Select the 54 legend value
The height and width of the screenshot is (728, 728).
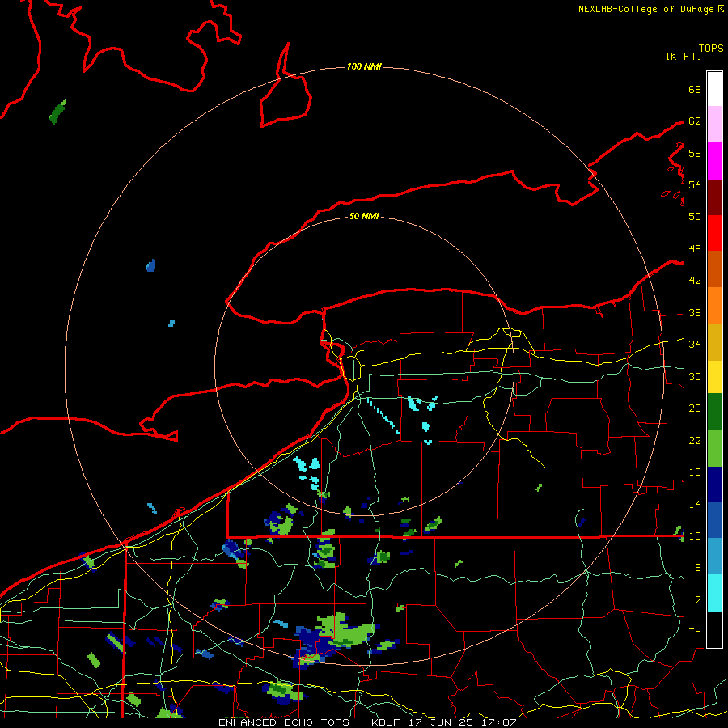695,184
